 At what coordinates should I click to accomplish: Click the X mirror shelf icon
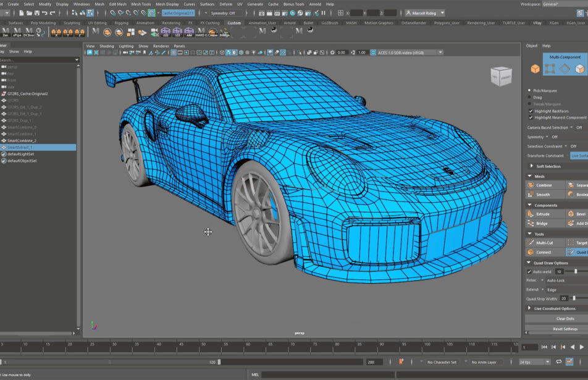coord(56,33)
